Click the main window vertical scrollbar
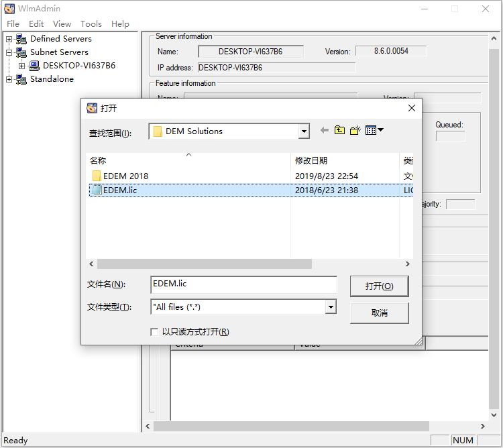The width and height of the screenshot is (503, 448). point(494,229)
